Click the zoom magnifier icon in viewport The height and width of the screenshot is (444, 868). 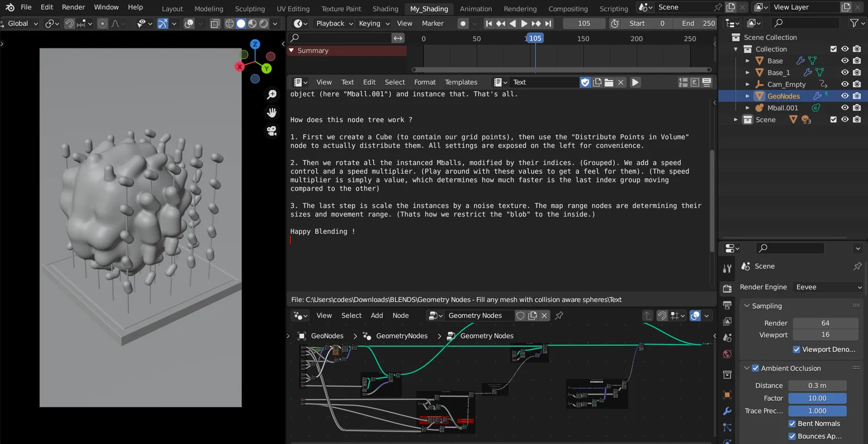point(272,95)
